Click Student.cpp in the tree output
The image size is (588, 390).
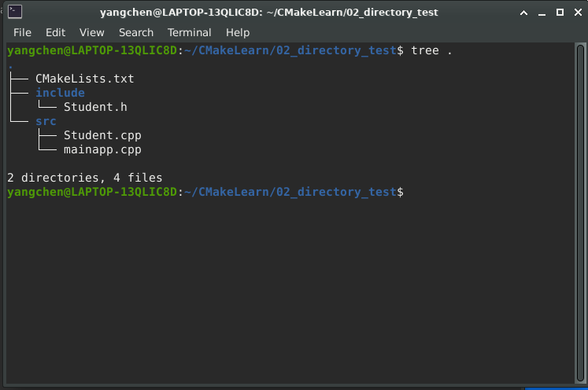[x=102, y=135]
